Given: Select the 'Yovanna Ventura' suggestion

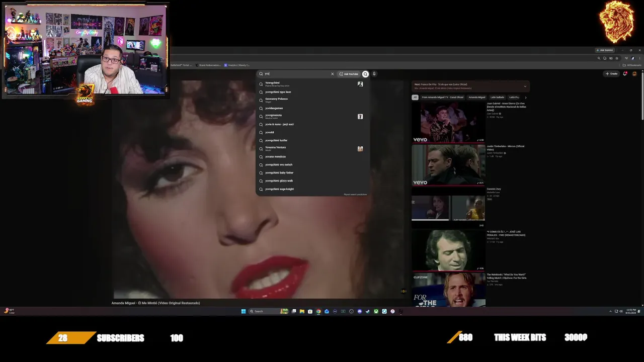Looking at the screenshot, I should coord(313,148).
